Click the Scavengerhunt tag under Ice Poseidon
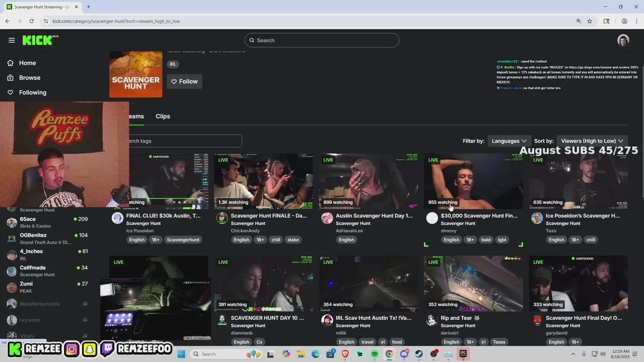The height and width of the screenshot is (362, 644). 183,240
